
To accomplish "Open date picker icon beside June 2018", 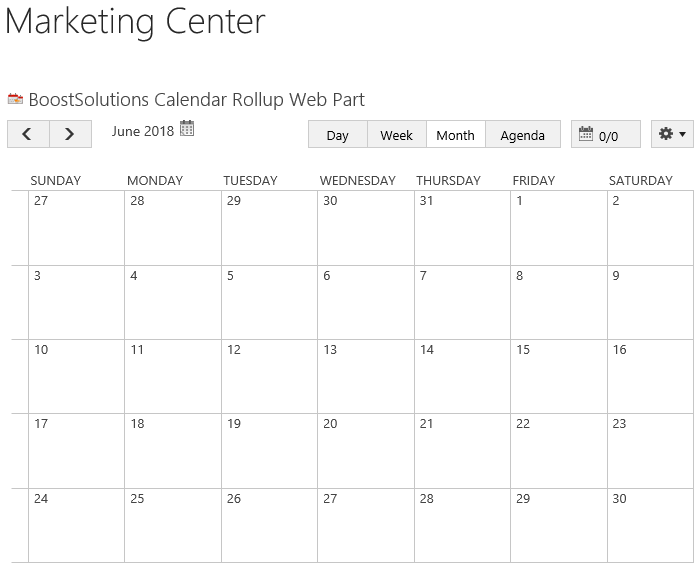I will tap(187, 128).
